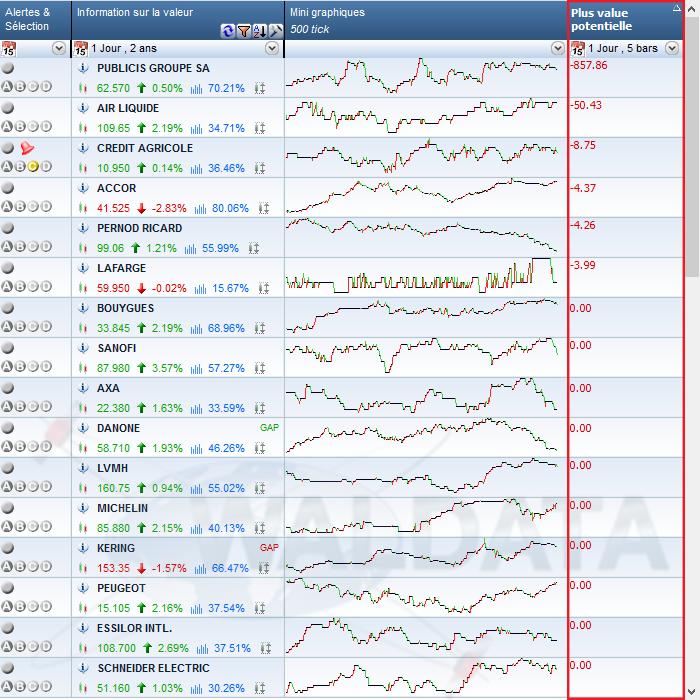This screenshot has height=700, width=700.
Task: Open the SANOFI stock name
Action: pyautogui.click(x=117, y=348)
